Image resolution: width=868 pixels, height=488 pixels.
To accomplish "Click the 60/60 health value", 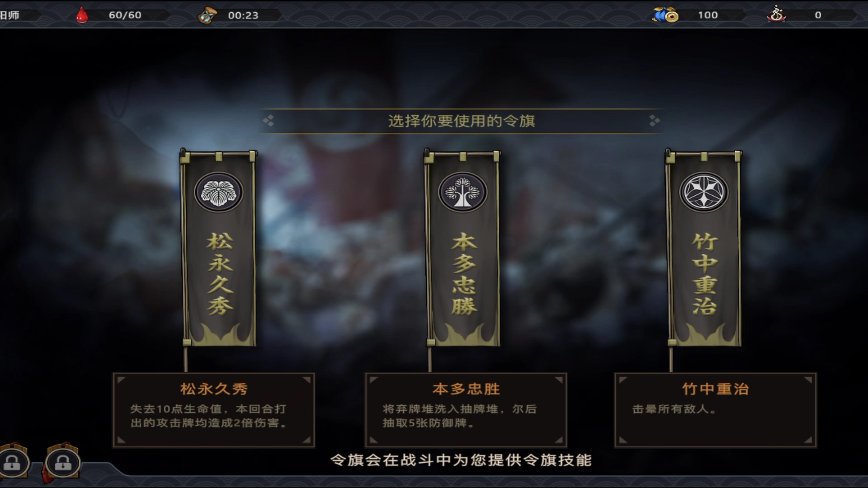I will [125, 15].
